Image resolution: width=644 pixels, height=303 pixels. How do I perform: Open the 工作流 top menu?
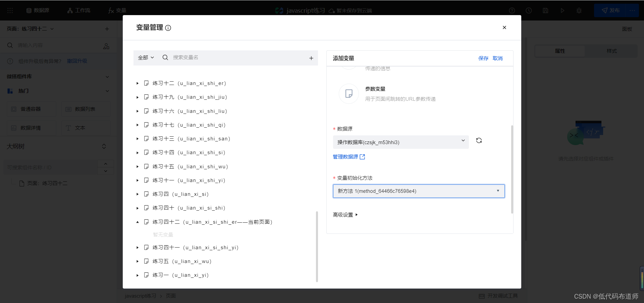(x=79, y=10)
